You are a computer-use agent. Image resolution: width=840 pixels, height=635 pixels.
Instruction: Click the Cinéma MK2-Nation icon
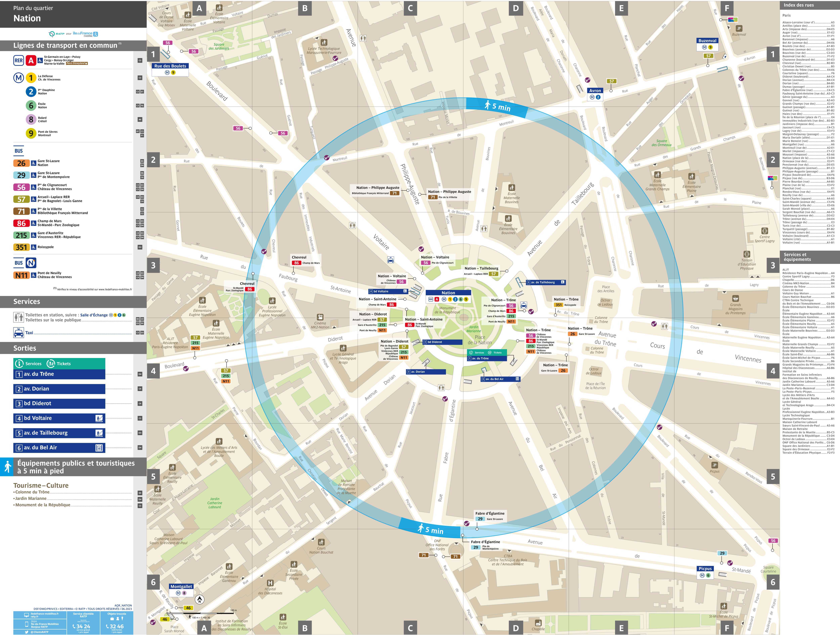320,317
